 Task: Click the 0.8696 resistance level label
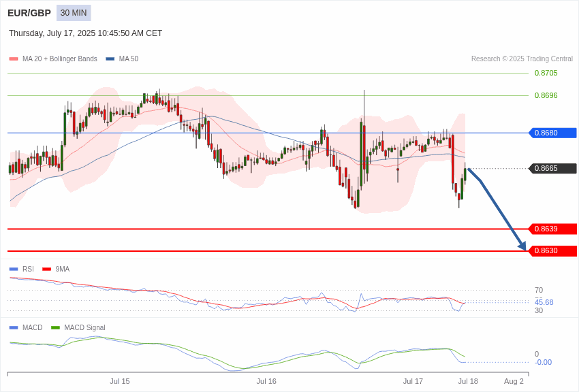[546, 95]
